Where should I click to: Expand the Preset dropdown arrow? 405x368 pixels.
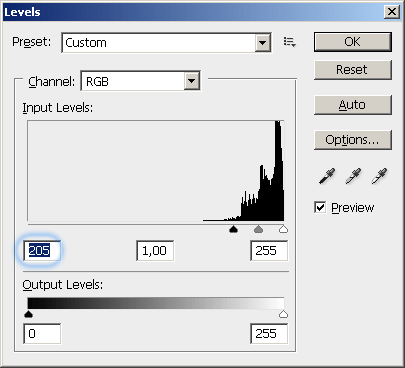263,43
